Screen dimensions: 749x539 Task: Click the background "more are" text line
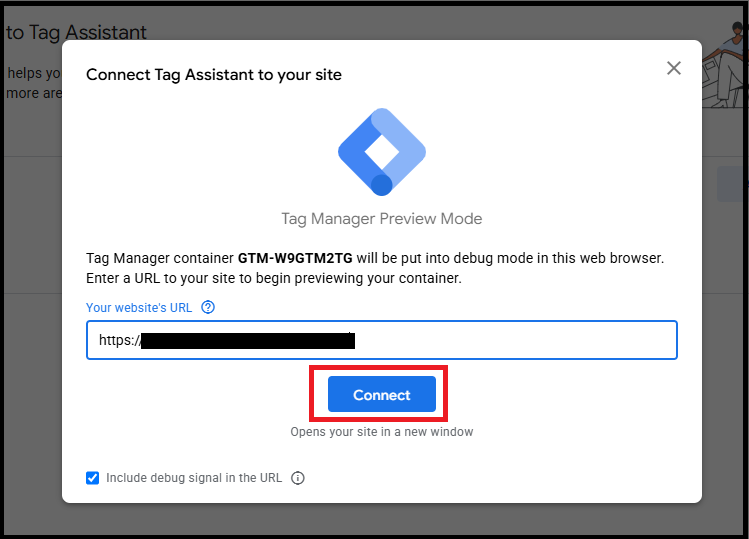pos(34,93)
